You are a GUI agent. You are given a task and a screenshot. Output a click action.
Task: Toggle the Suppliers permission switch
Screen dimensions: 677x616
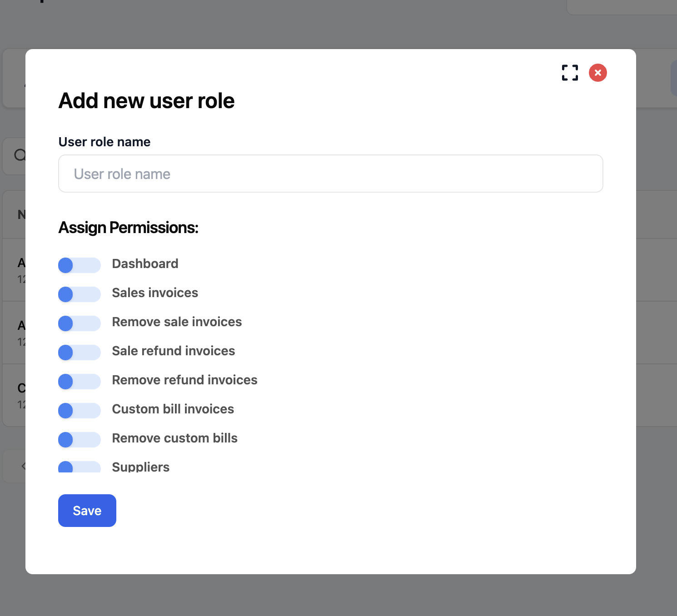click(x=80, y=467)
